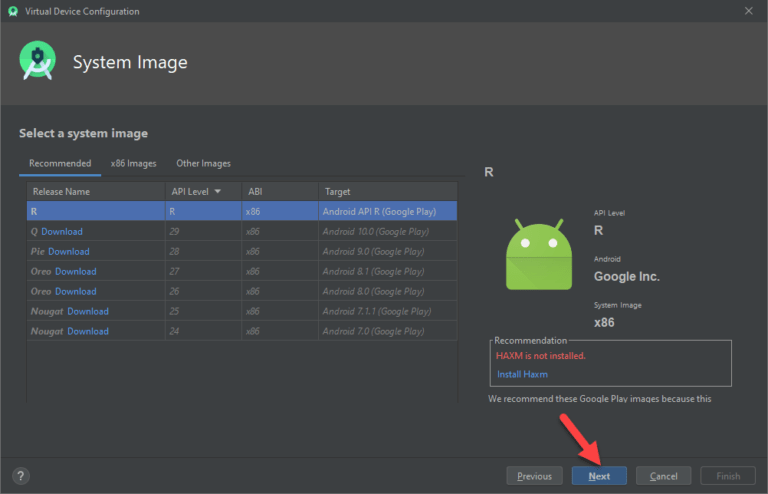This screenshot has width=768, height=494.
Task: Select the R release row
Action: 242,212
